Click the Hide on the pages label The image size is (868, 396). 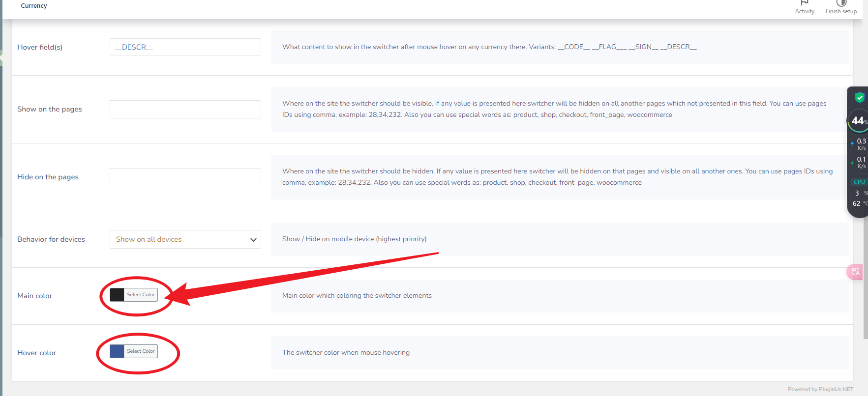(x=48, y=177)
